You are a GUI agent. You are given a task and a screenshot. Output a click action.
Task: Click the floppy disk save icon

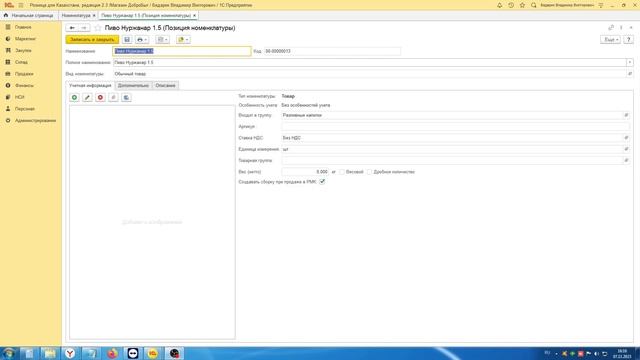click(127, 40)
